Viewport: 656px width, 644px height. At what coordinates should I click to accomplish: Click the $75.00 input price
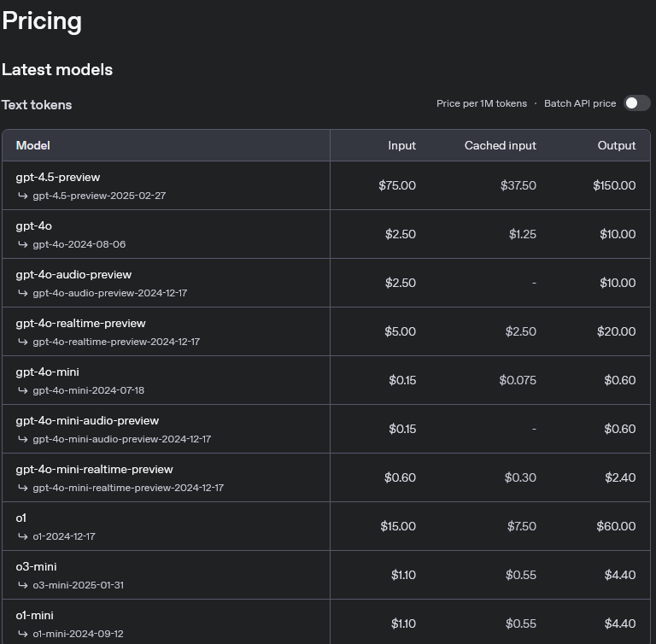[397, 185]
